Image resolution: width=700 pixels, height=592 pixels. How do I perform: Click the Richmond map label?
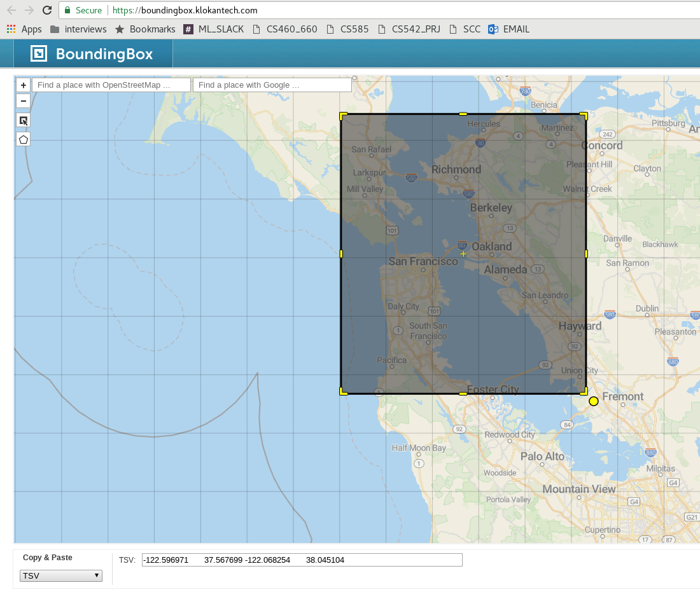[456, 170]
